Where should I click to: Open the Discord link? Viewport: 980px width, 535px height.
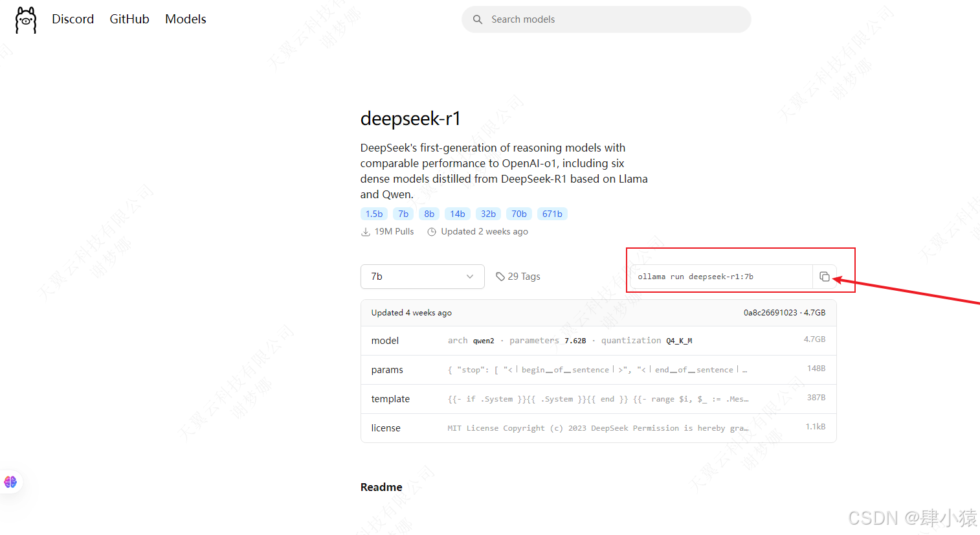coord(72,19)
